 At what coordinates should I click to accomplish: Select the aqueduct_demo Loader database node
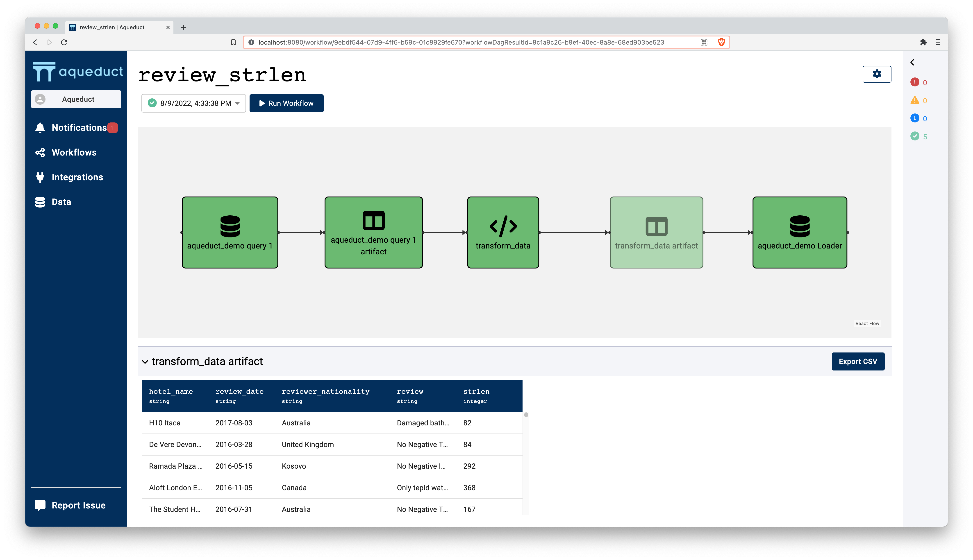pos(799,232)
